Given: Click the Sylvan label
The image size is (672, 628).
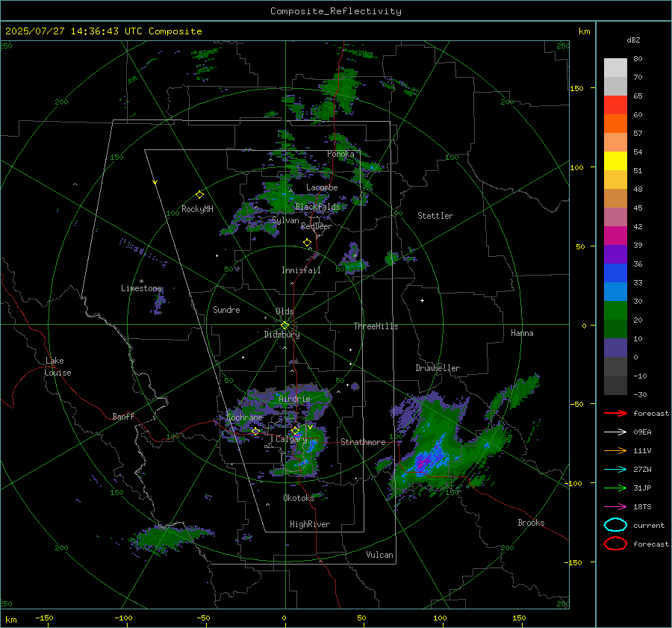Looking at the screenshot, I should pyautogui.click(x=285, y=220).
